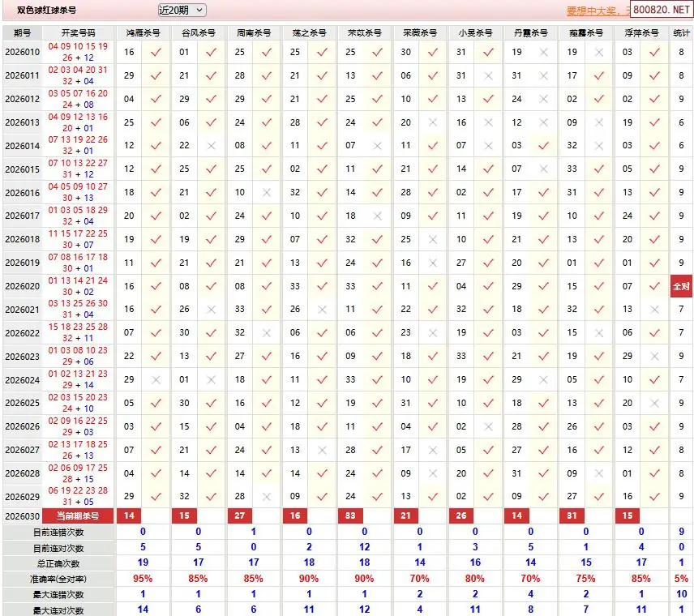Click the 800820.NET site label
Image resolution: width=694 pixels, height=616 pixels.
tap(660, 10)
